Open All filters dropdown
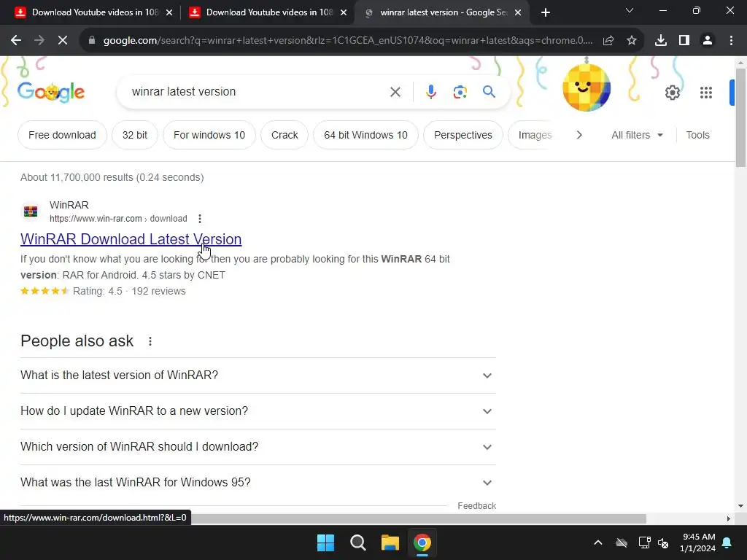747x560 pixels. coord(637,135)
